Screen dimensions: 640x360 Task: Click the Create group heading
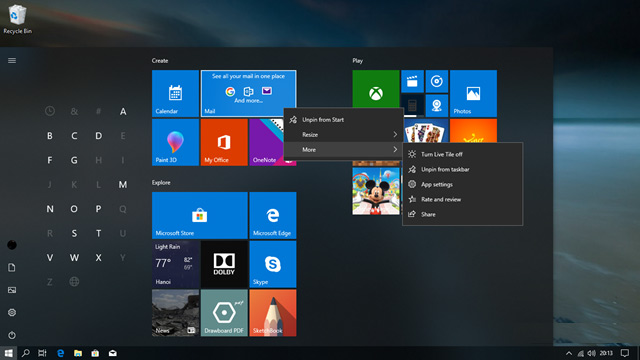[x=160, y=60]
